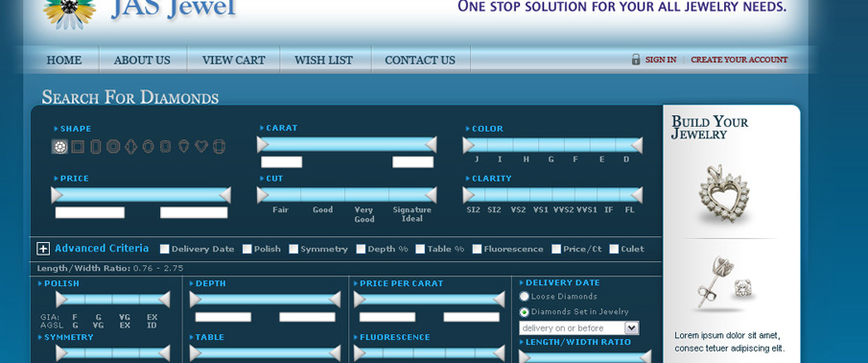Enable the Depth % checkbox
868x363 pixels.
click(x=361, y=249)
